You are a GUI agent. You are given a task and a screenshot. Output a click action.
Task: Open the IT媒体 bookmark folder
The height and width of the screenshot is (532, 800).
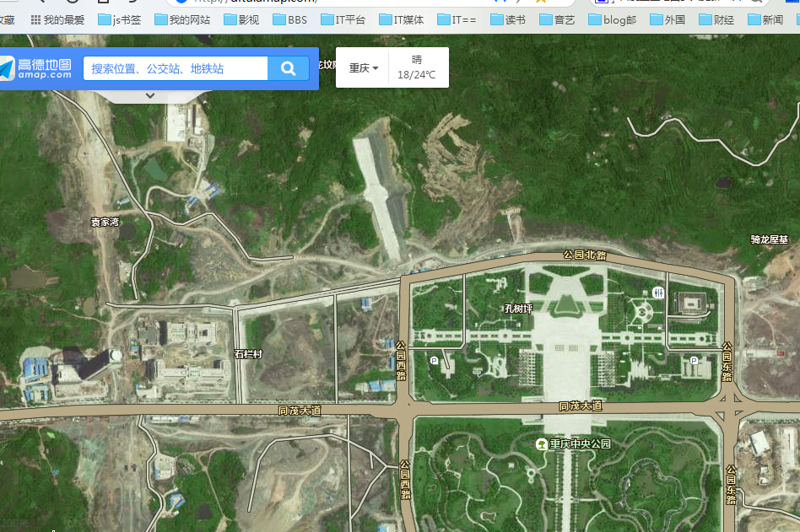tap(401, 20)
